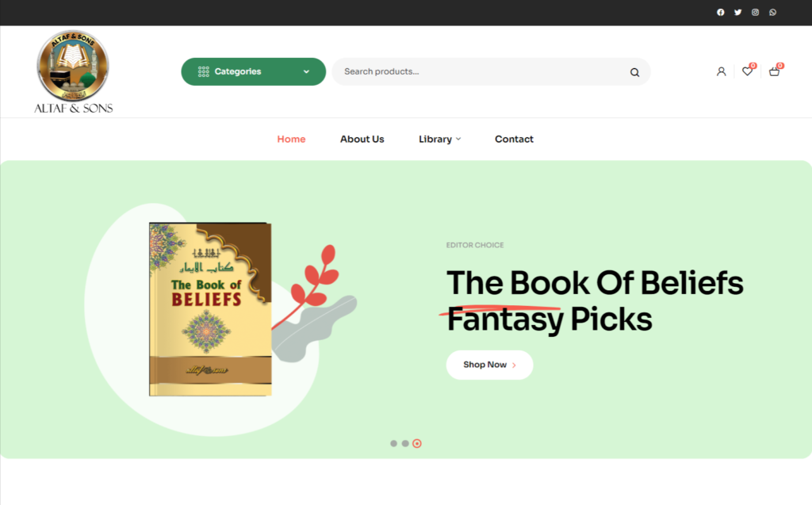Click the search magnifier icon
The width and height of the screenshot is (812, 505).
click(634, 72)
